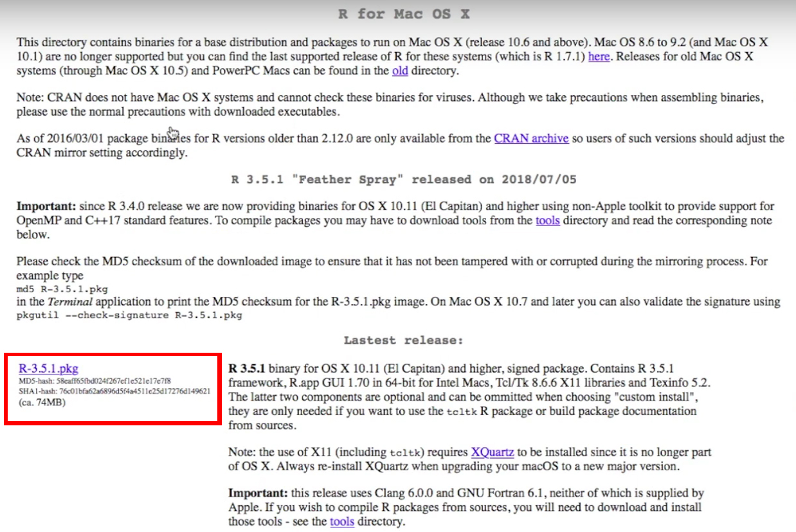Click the R 3.5.1 "Feather Spray" release heading
796x532 pixels.
point(404,179)
